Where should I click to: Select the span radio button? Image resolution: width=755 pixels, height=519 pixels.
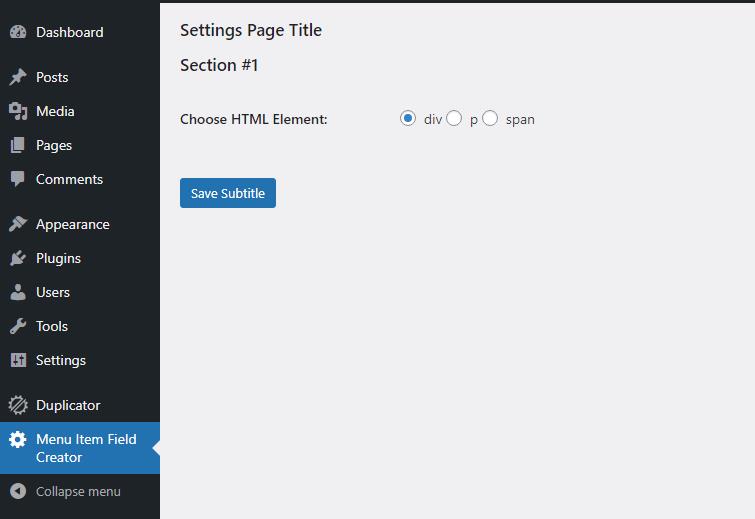[x=490, y=118]
